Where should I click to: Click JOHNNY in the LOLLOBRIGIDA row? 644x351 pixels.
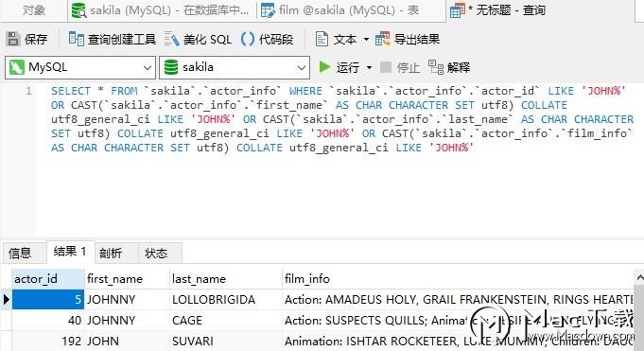pyautogui.click(x=127, y=300)
